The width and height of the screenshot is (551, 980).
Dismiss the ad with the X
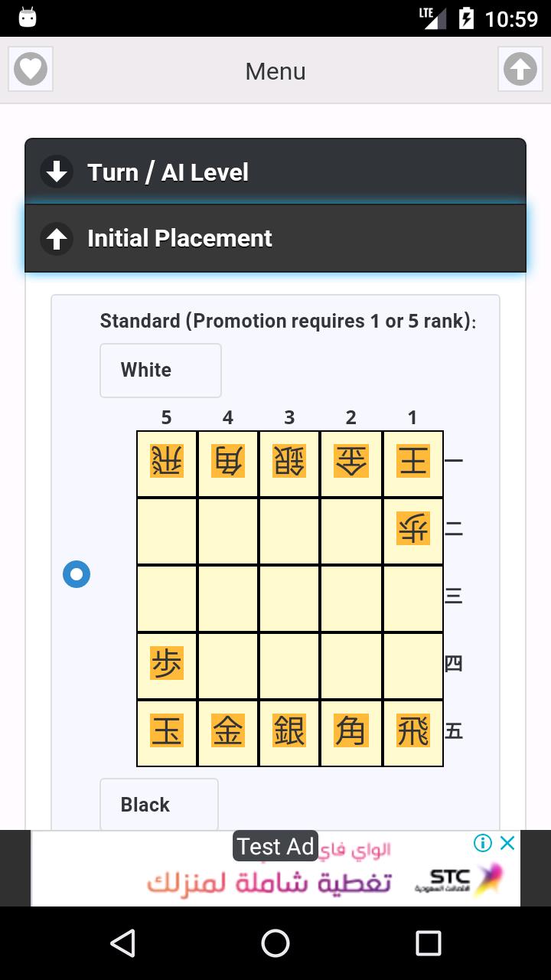[507, 842]
